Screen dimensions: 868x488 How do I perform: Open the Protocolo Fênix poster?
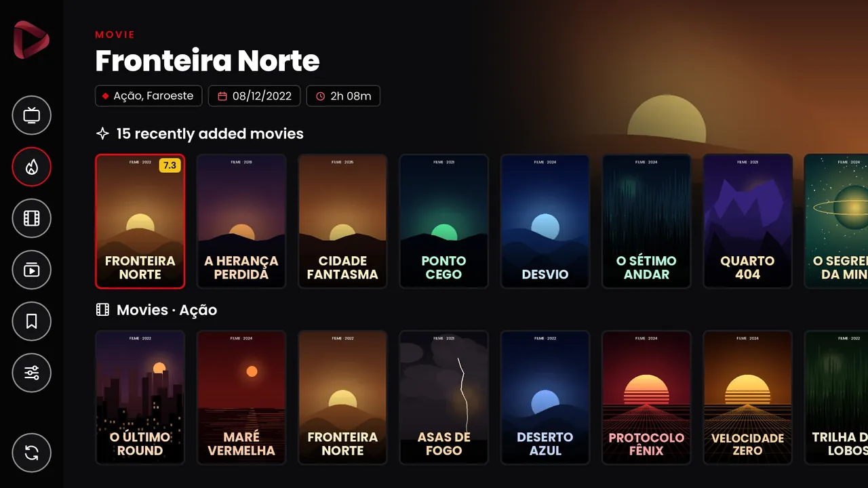click(646, 397)
